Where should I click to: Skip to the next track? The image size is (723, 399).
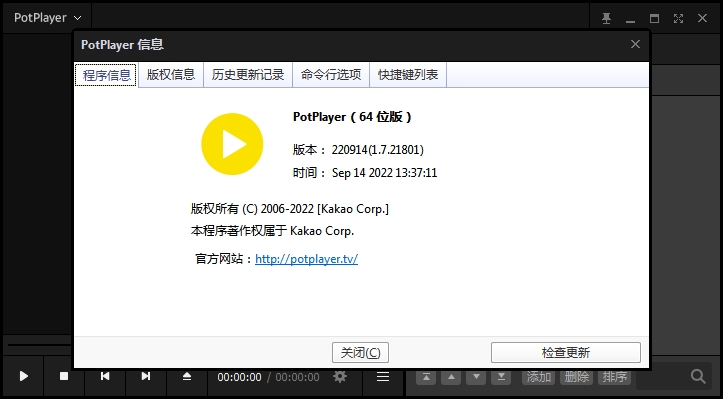click(146, 376)
